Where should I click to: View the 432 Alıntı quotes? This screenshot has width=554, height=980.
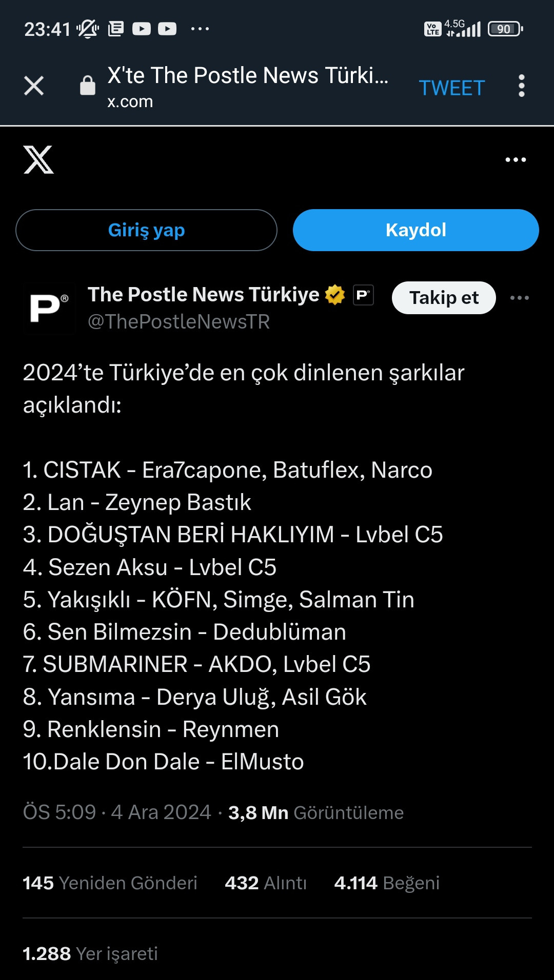(x=265, y=883)
